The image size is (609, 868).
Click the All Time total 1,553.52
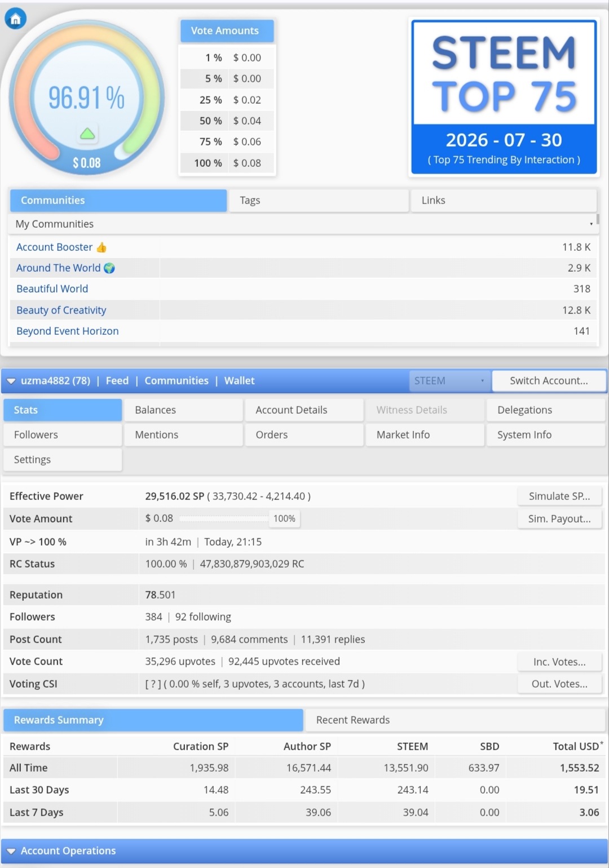click(x=579, y=768)
